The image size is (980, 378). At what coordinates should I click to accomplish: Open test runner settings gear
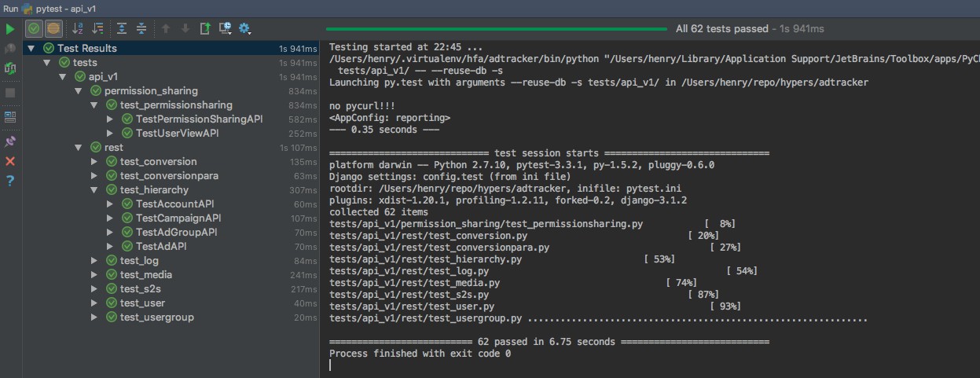point(244,29)
